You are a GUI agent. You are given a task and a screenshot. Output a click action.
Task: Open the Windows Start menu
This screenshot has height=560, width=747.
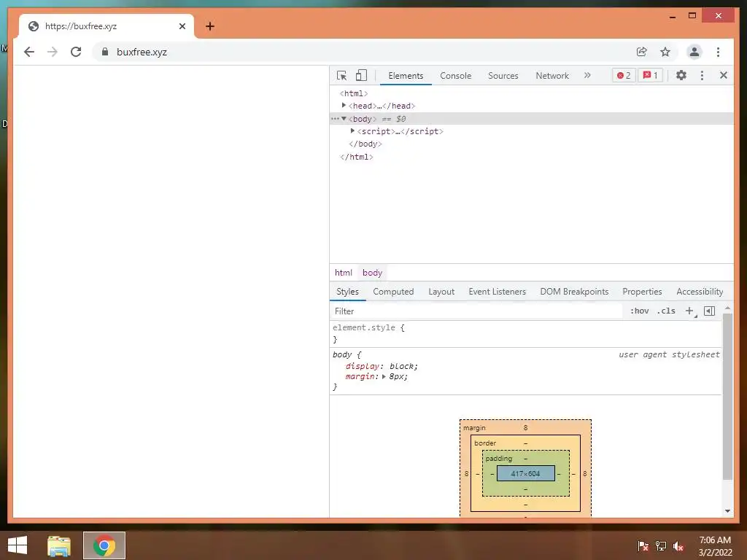tap(18, 545)
